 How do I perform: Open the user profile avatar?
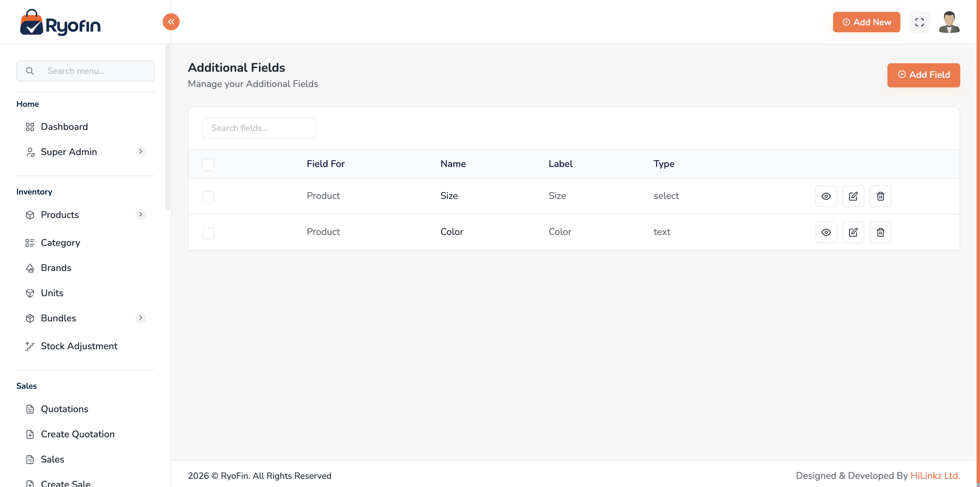[949, 22]
